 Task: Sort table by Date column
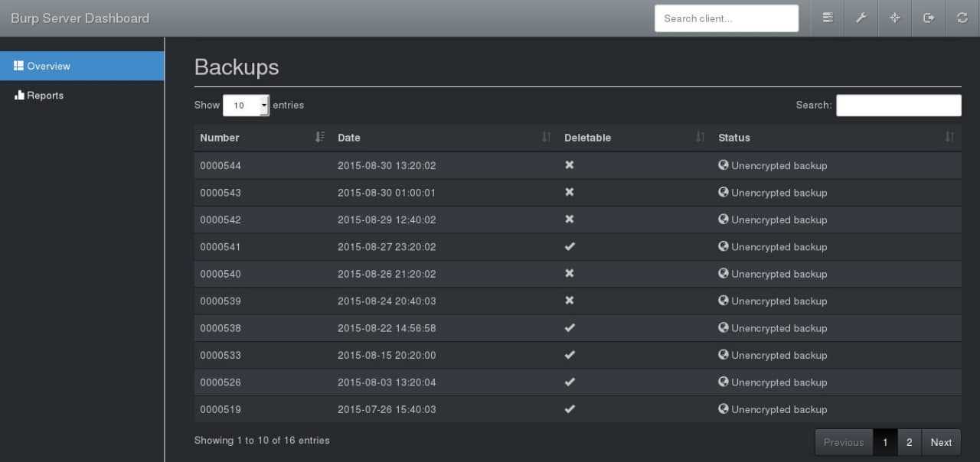tap(445, 138)
